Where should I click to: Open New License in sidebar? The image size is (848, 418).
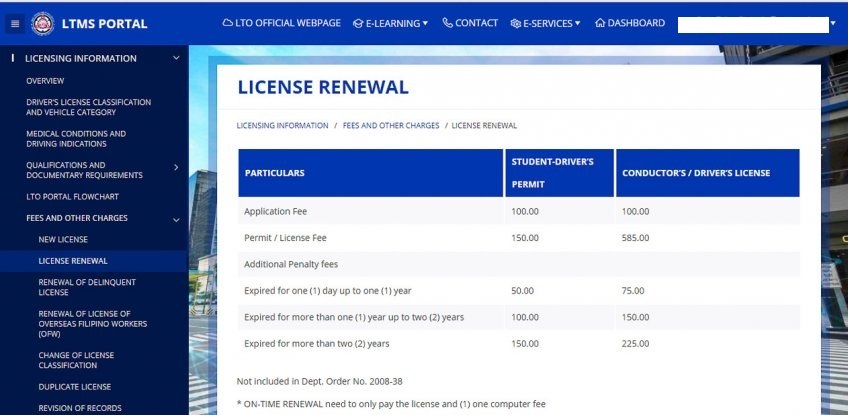point(63,239)
